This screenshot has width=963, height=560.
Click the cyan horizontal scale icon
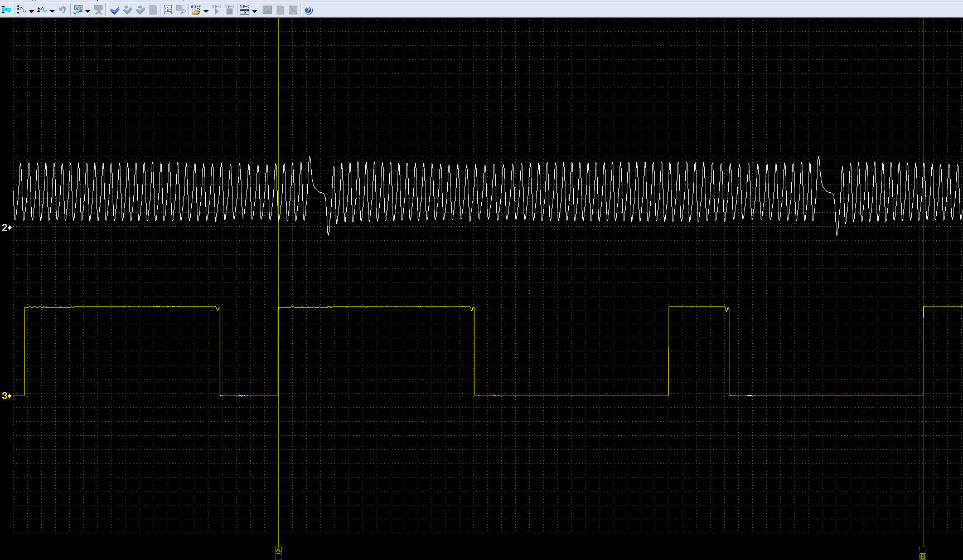[7, 10]
